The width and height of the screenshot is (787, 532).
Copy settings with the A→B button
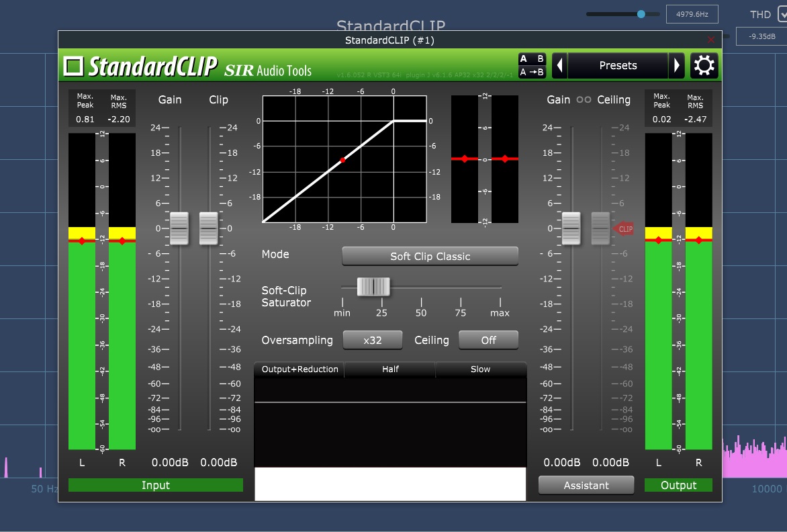(x=532, y=72)
